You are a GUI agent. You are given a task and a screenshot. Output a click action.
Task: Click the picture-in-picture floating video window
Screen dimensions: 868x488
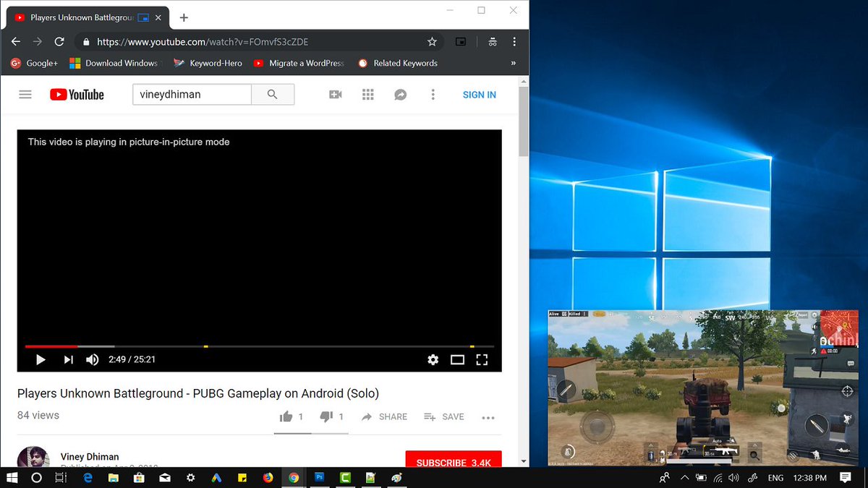(x=703, y=387)
